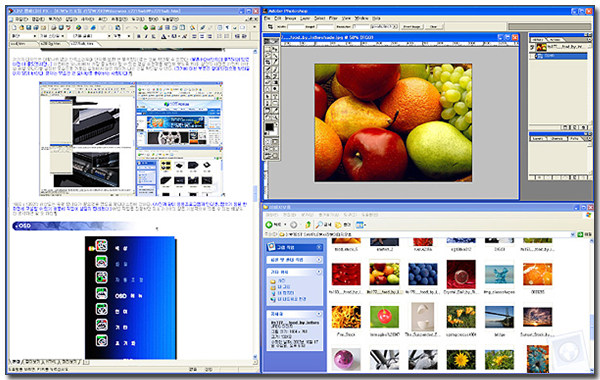Screen dimensions: 600x380
Task: Click the Search magnifier button in Explorer toolbar
Action: point(323,225)
